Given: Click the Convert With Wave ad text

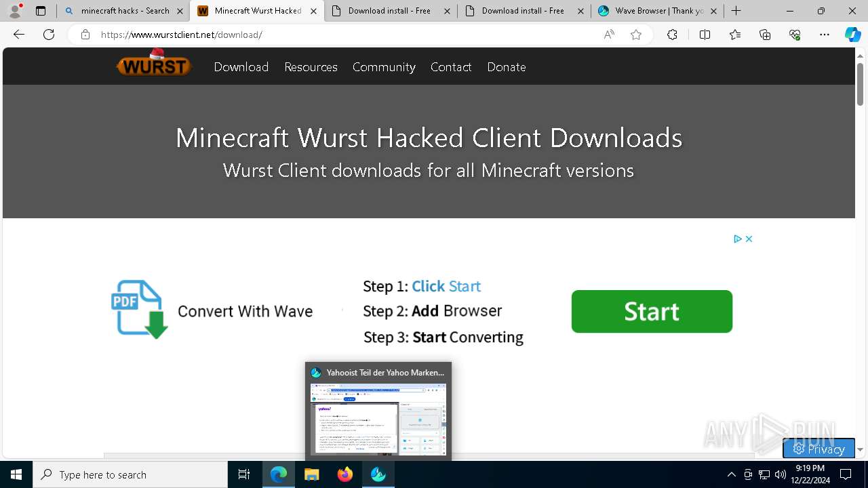Looking at the screenshot, I should click(x=245, y=311).
